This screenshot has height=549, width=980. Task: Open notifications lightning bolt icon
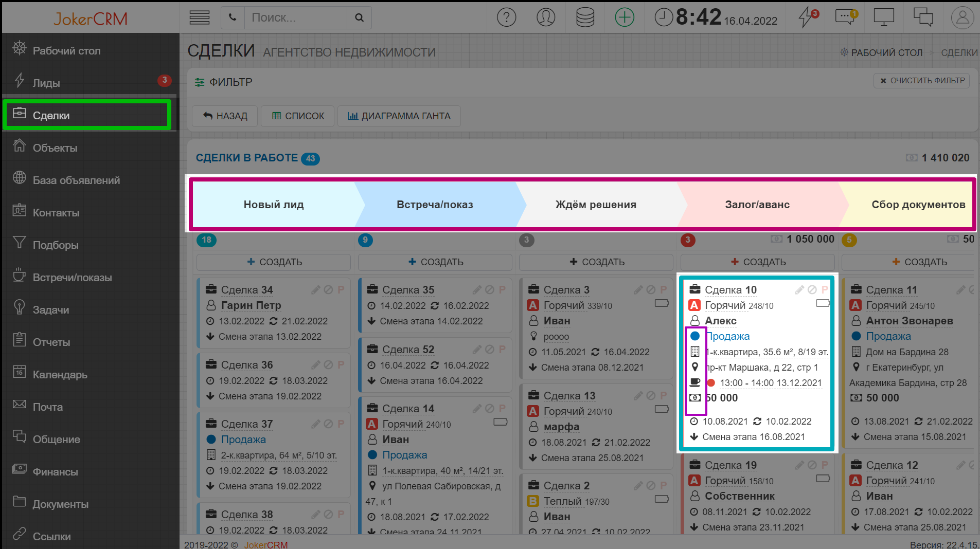pos(807,17)
